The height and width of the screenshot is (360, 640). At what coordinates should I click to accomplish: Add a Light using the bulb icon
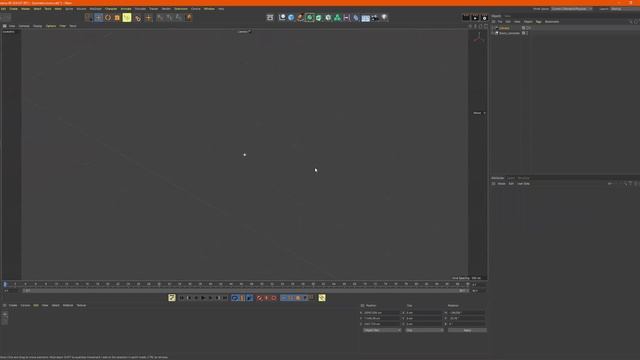pos(384,18)
